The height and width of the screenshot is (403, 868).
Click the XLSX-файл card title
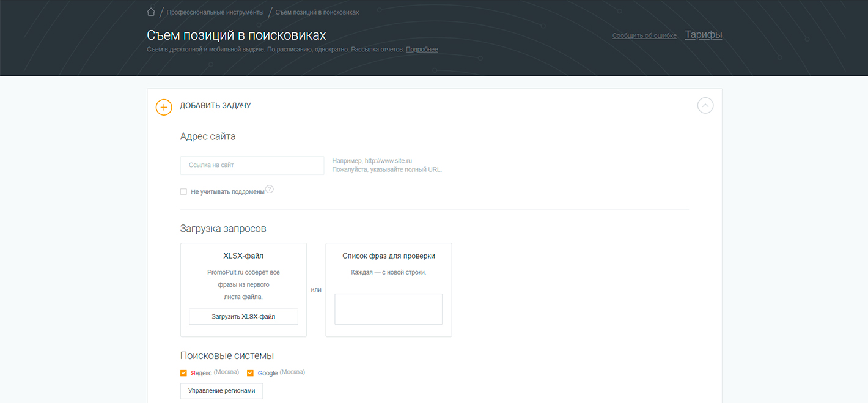[x=243, y=256]
